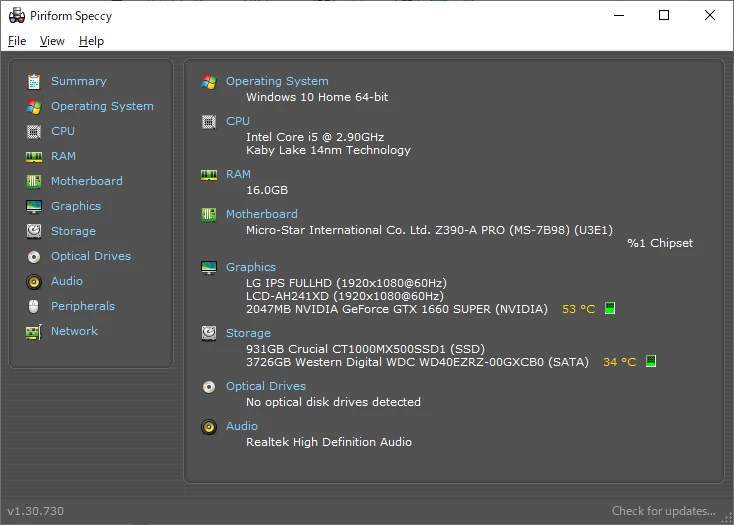Open the Help menu
Screen dimensions: 734x525
point(91,41)
